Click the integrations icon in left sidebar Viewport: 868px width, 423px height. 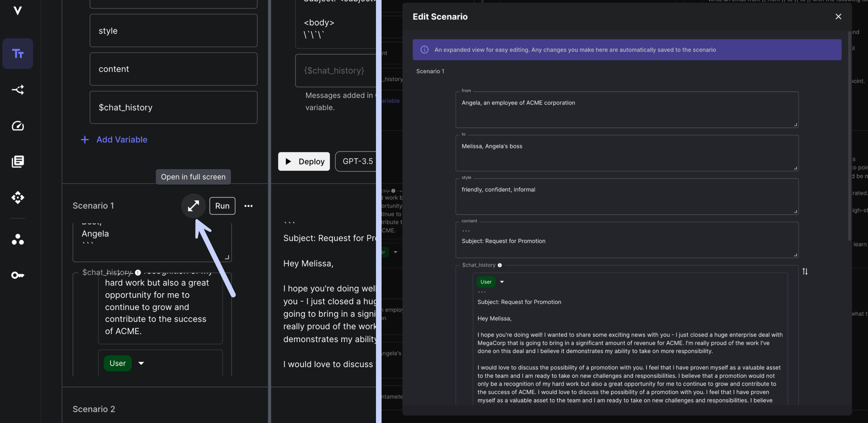tap(17, 197)
